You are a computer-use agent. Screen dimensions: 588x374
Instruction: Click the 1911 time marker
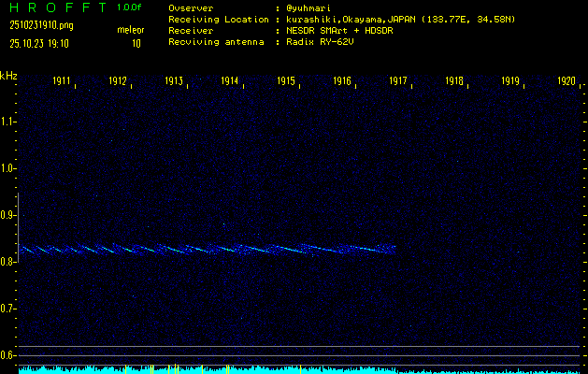63,82
